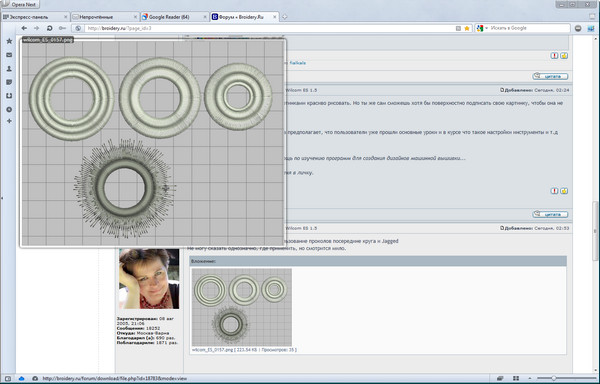Add a panel with the sidebar plus icon

point(9,121)
